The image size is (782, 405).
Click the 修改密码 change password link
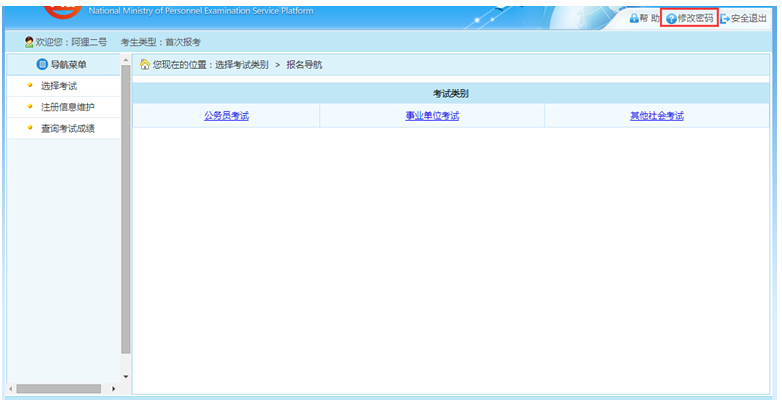696,19
